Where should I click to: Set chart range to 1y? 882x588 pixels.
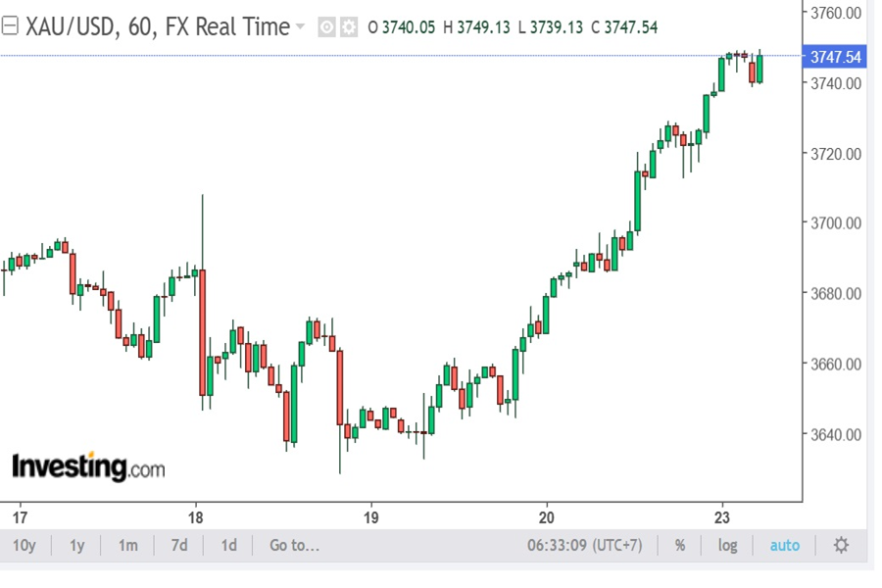click(76, 545)
